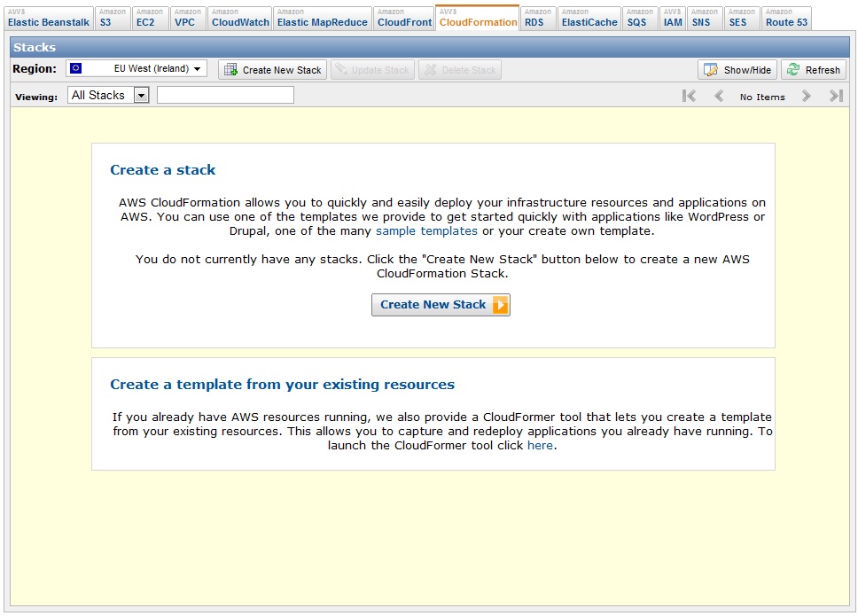This screenshot has height=616, width=858.
Task: Go to previous page of stacks
Action: 719,97
